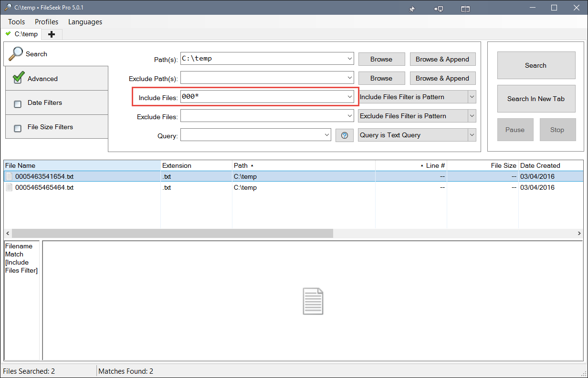Viewport: 588px width, 378px height.
Task: Click inside the Exclude Files input field
Action: point(262,116)
